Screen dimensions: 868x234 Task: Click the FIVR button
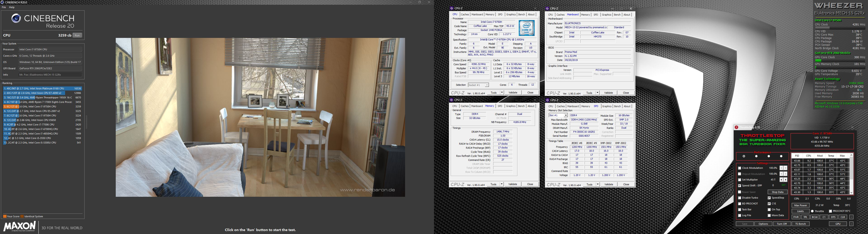coord(796,217)
